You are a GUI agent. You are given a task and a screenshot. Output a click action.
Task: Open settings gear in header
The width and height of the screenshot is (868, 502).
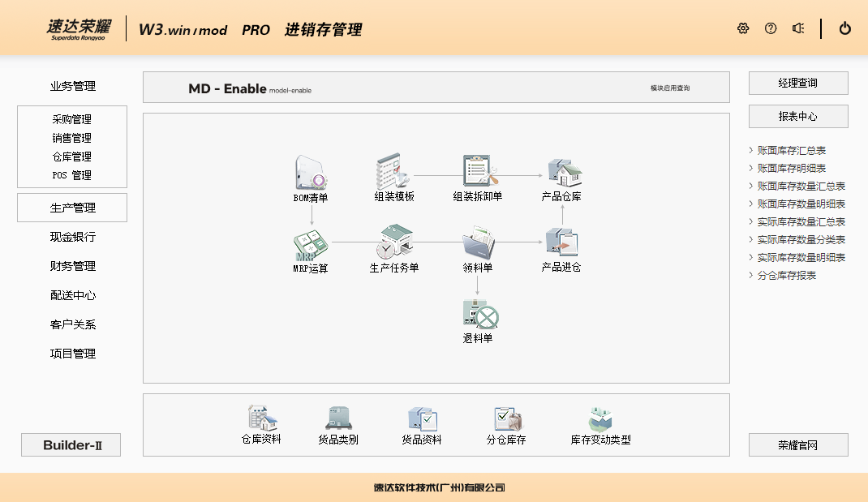click(743, 28)
